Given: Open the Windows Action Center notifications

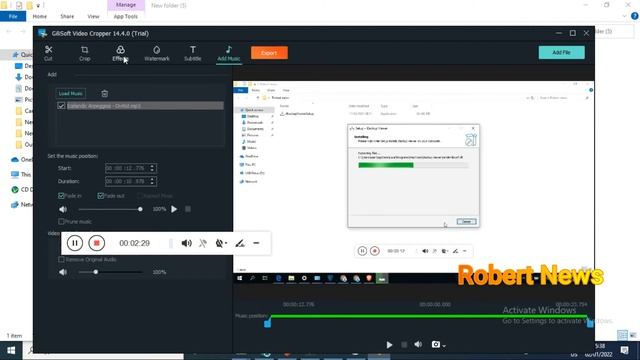Looking at the screenshot, I should (x=624, y=351).
